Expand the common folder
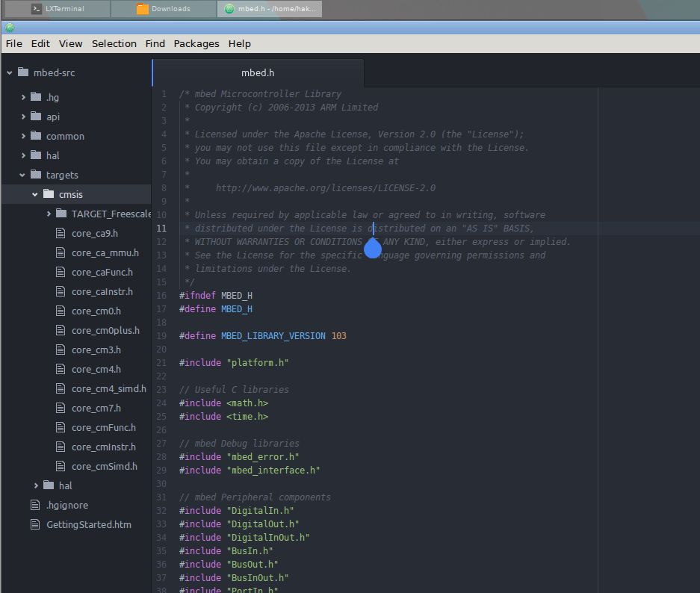The width and height of the screenshot is (700, 593). point(25,136)
